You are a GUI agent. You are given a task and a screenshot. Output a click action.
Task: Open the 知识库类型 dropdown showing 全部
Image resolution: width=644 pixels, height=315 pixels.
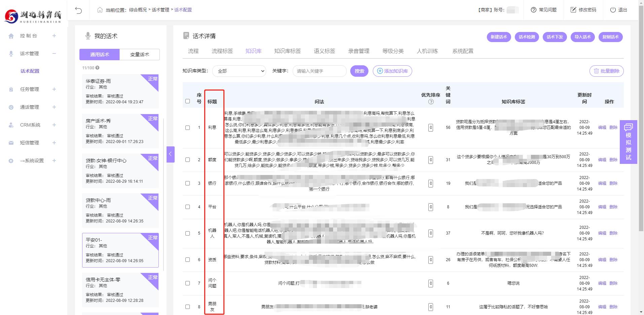[x=239, y=71]
